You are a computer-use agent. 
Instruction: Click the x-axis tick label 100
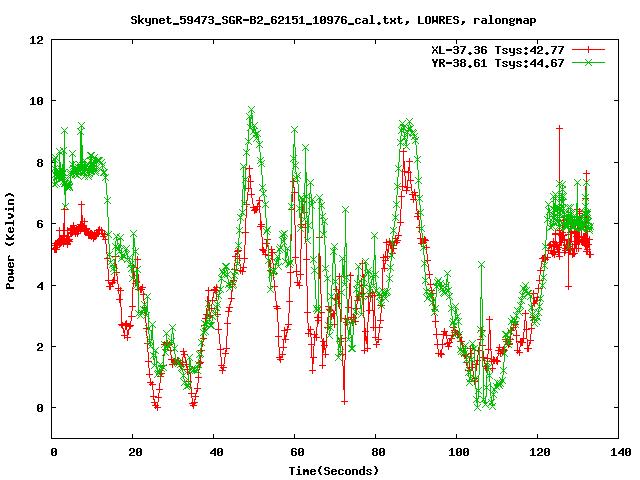(459, 452)
